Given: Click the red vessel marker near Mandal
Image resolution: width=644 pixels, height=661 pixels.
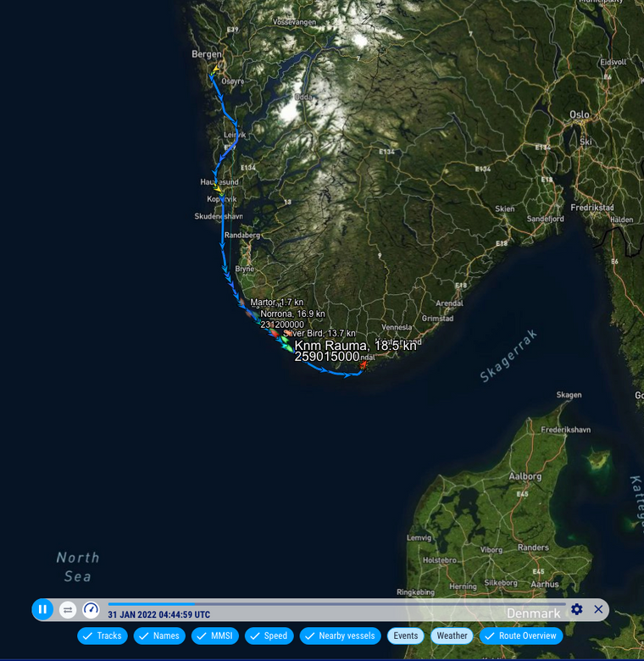Looking at the screenshot, I should (x=363, y=365).
